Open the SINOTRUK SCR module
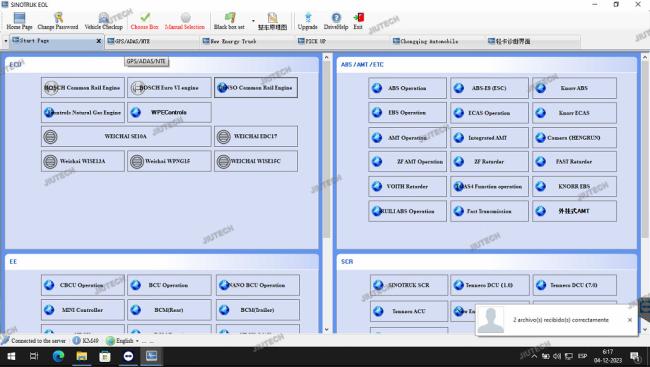 [x=409, y=285]
